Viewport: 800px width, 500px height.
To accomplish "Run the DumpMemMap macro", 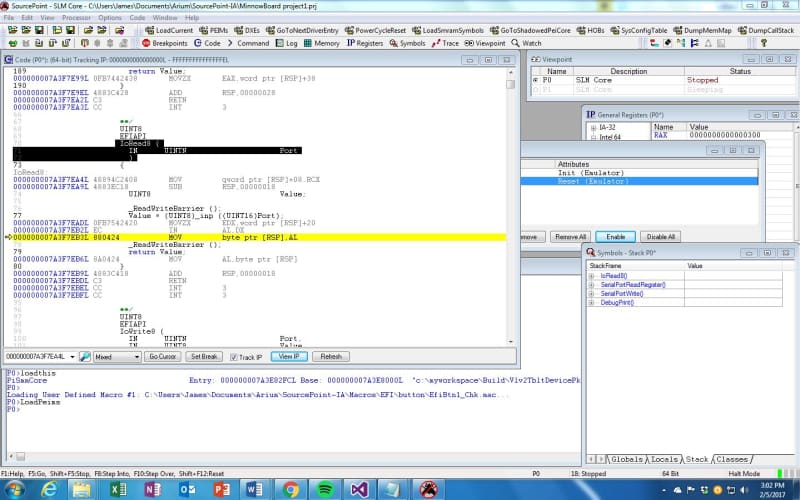I will click(x=702, y=30).
